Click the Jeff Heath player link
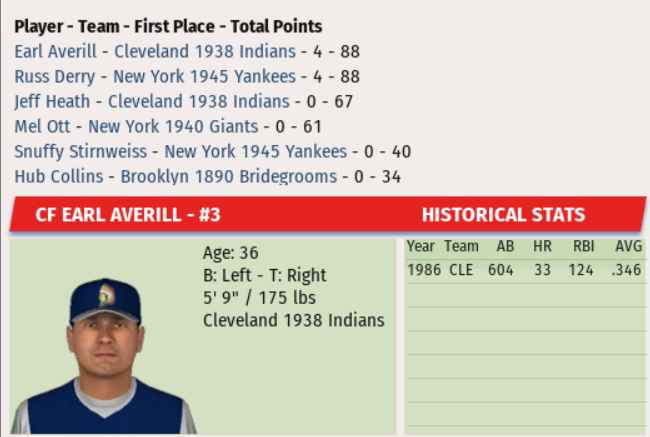The height and width of the screenshot is (437, 650). point(52,101)
